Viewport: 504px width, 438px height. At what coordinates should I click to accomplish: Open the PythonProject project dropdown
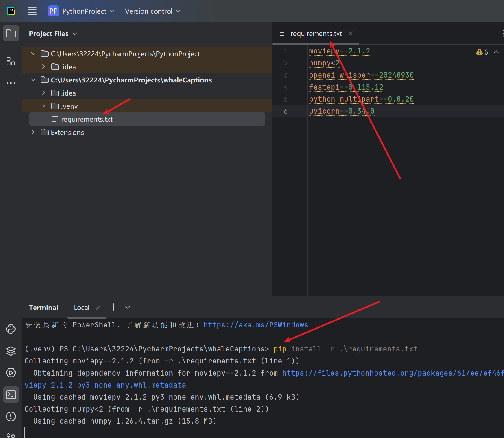[81, 11]
